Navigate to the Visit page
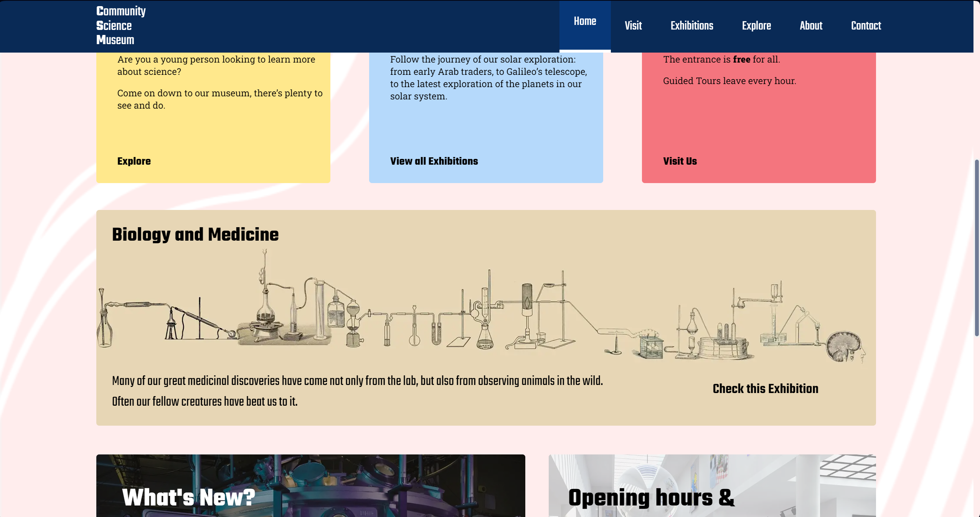980x517 pixels. click(x=633, y=25)
